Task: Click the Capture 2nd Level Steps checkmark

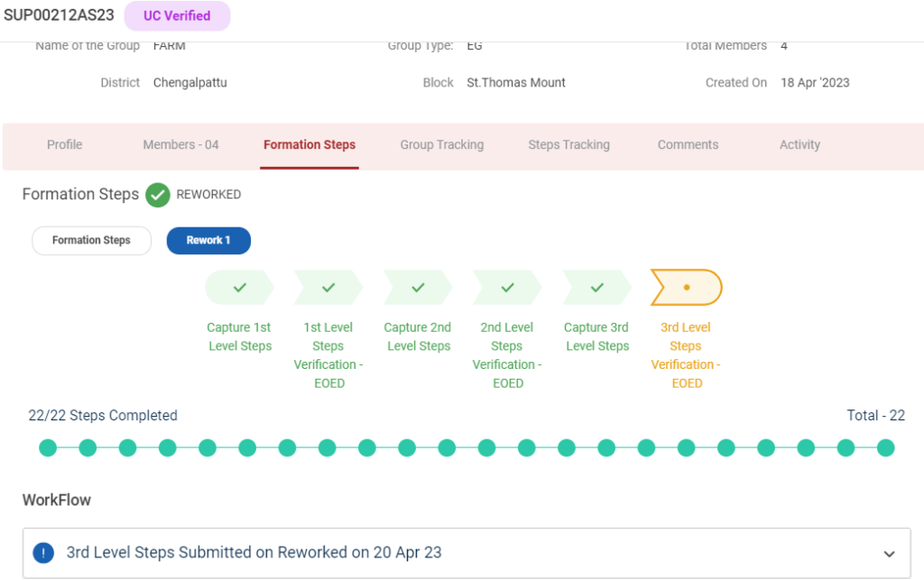Action: click(x=418, y=288)
